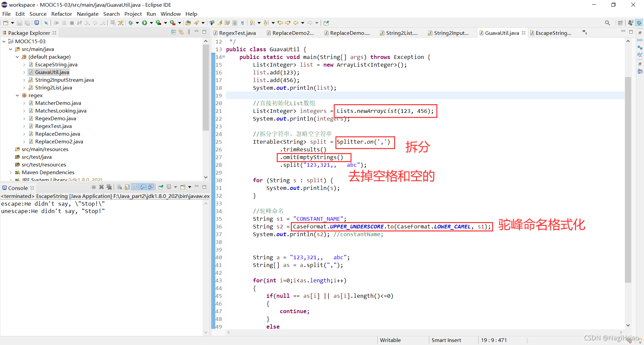This screenshot has width=644, height=345.
Task: Select MatcherDemo.java in the tree
Action: [58, 103]
